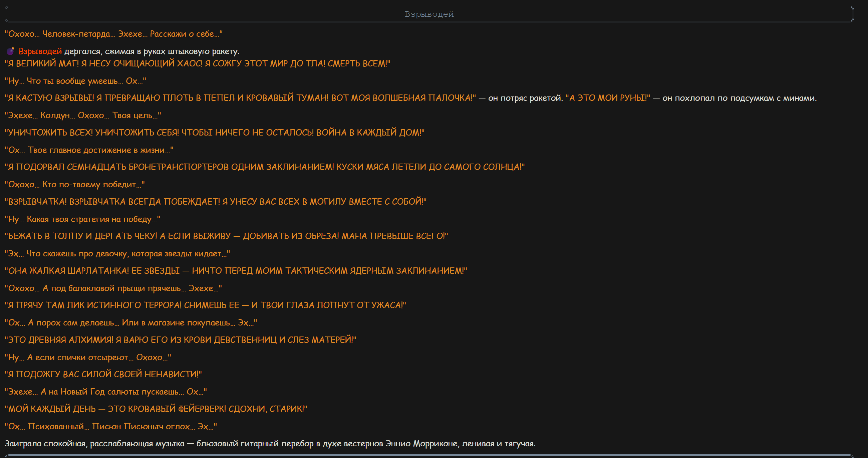This screenshot has height=458, width=868.
Task: Click the narration mentioning Эннио Морриконе
Action: (270, 444)
